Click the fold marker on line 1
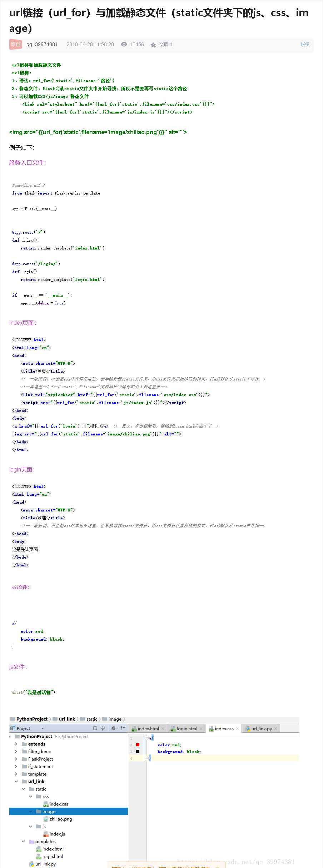Image resolution: width=323 pixels, height=868 pixels. pyautogui.click(x=146, y=738)
